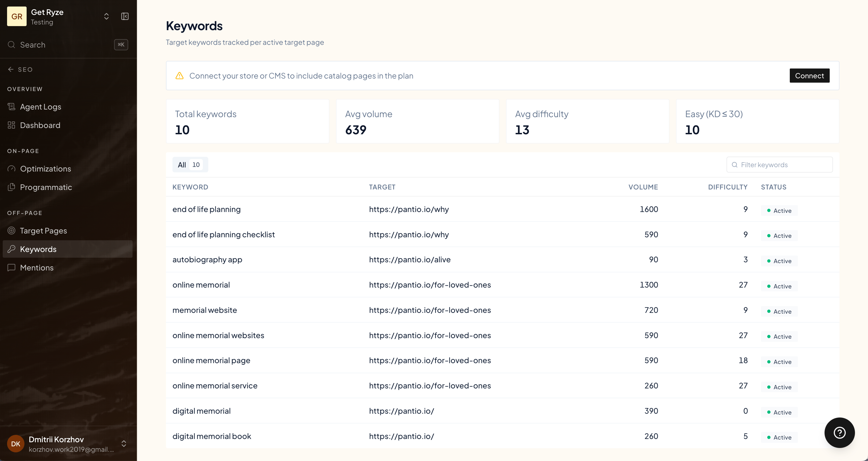Sort by the VOLUME column header
This screenshot has width=868, height=461.
[x=643, y=187]
